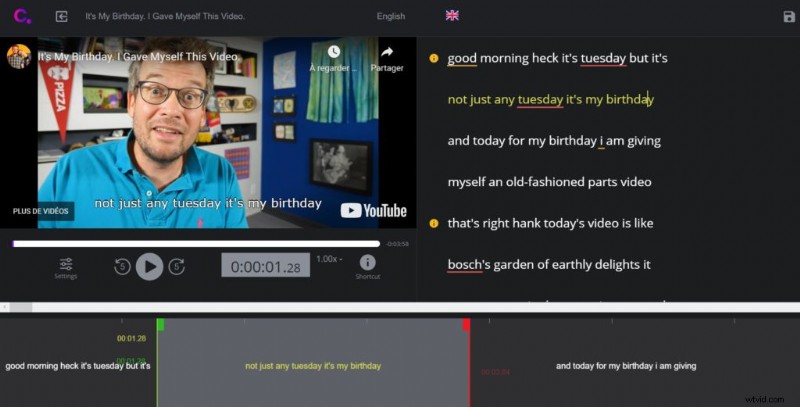Open the Shortcut info icon
The width and height of the screenshot is (800, 407).
[367, 262]
